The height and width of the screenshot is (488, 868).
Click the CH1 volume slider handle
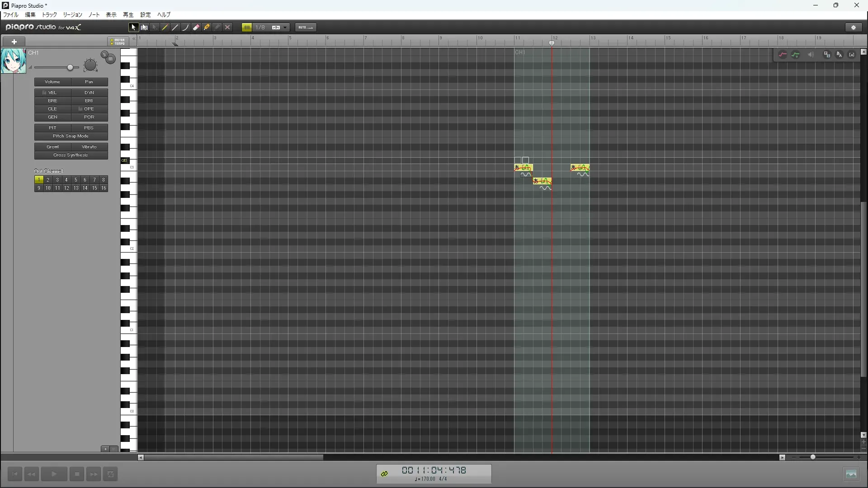pos(70,67)
